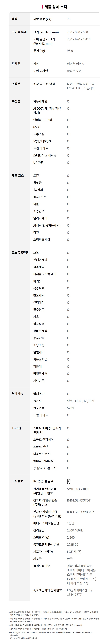Screen dimensions: 109x644
Task: Select the 스마트 원격제어 row label
Action: click(43, 440)
